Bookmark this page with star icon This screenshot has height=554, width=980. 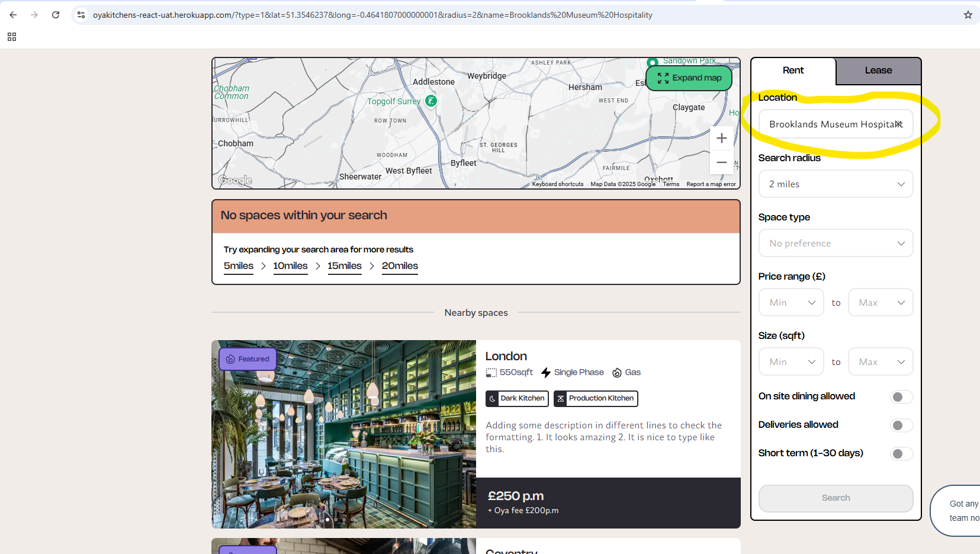[x=968, y=15]
